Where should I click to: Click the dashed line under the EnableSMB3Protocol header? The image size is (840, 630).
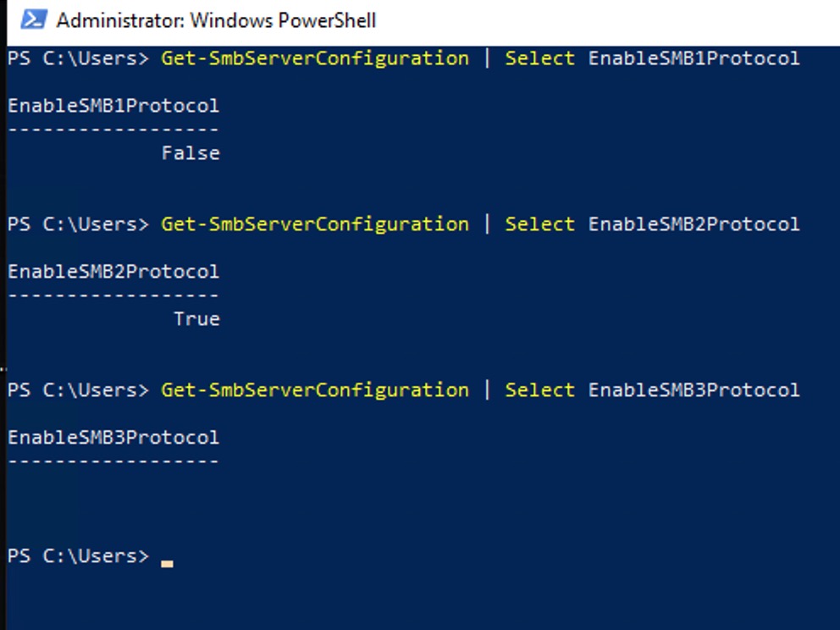point(113,461)
